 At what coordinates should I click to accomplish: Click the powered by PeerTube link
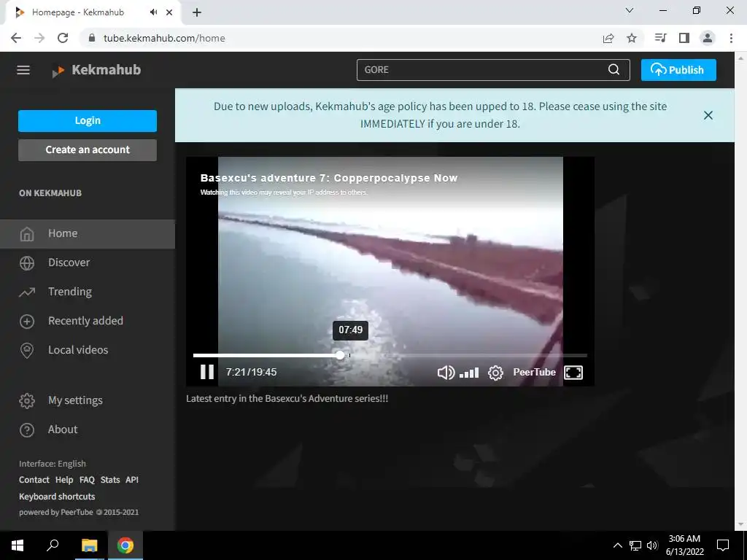click(x=55, y=513)
